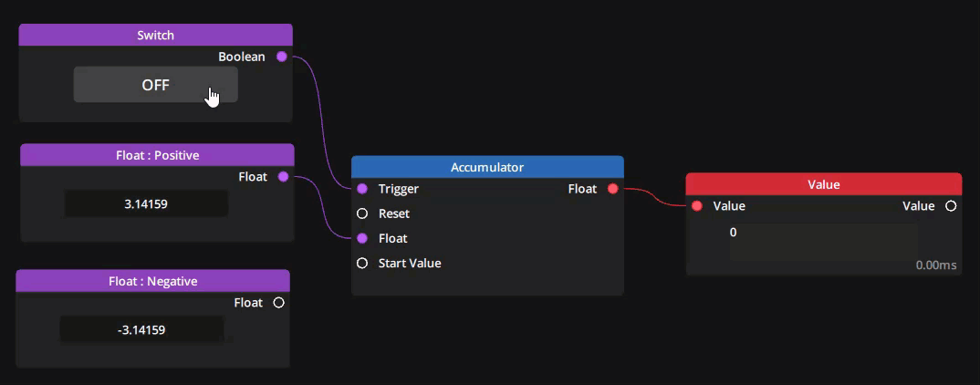Image resolution: width=980 pixels, height=385 pixels.
Task: Click the Accumulator Reset input port
Action: click(362, 213)
